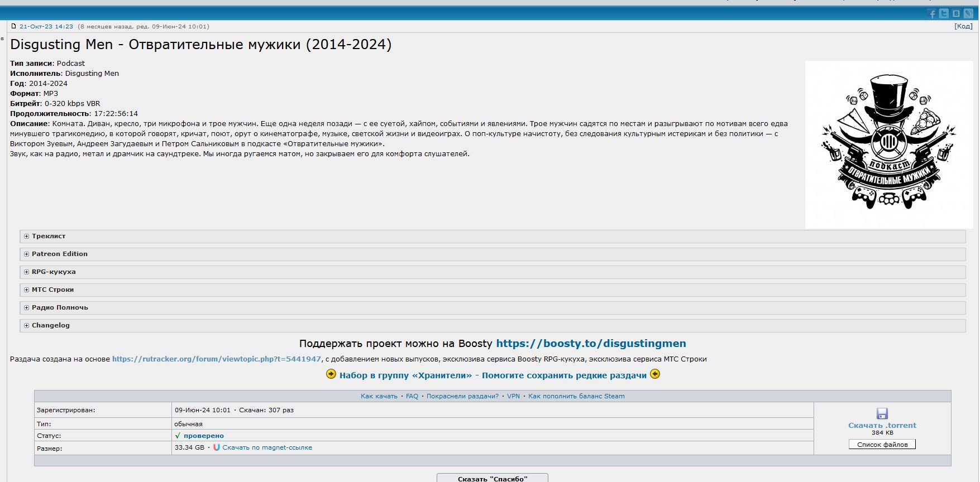Expand the «RPG-кукуха» spoiler
Image resolution: width=980 pixels, height=482 pixels.
pos(493,272)
